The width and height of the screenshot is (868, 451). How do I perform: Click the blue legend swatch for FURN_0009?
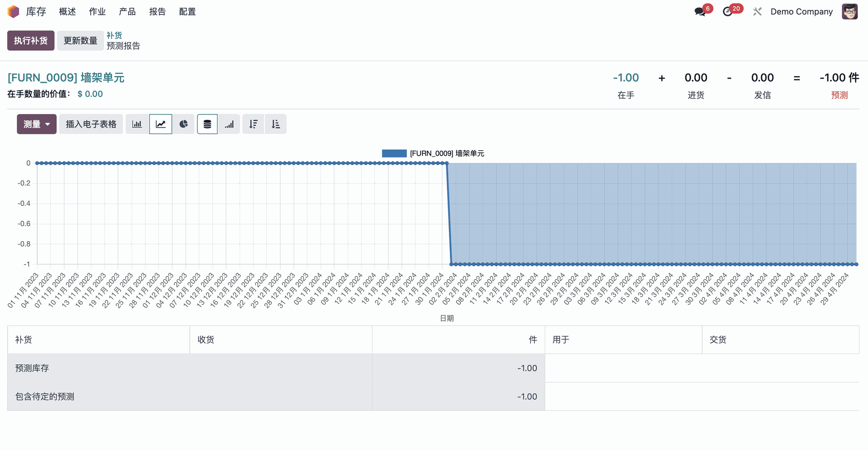tap(394, 154)
